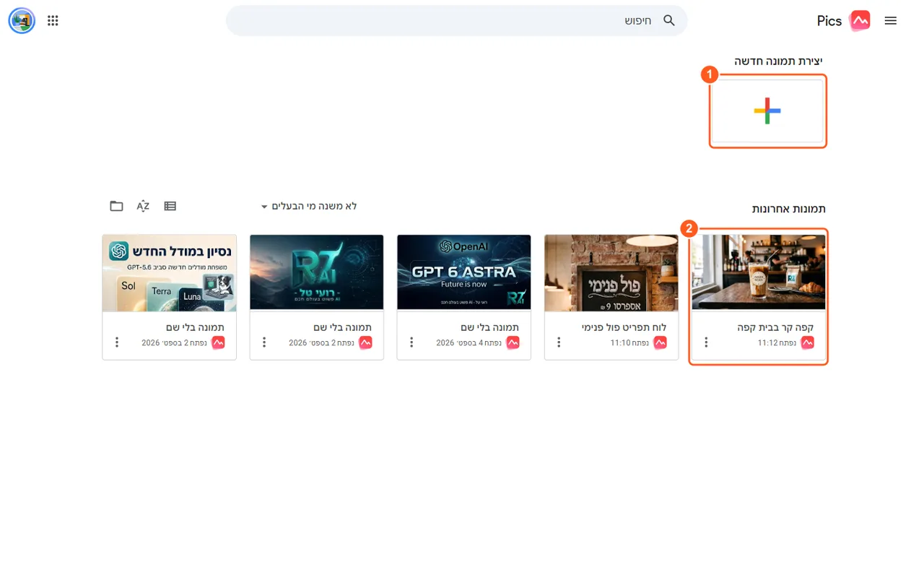
Task: Open the GPT 6 ASTRA thumbnail
Action: (x=464, y=272)
